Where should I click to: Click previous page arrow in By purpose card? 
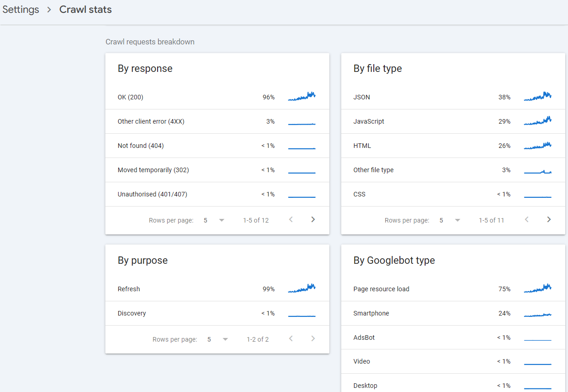tap(291, 338)
